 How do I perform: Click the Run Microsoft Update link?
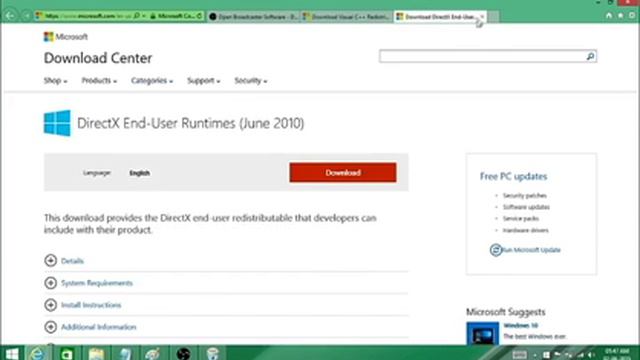[x=531, y=250]
